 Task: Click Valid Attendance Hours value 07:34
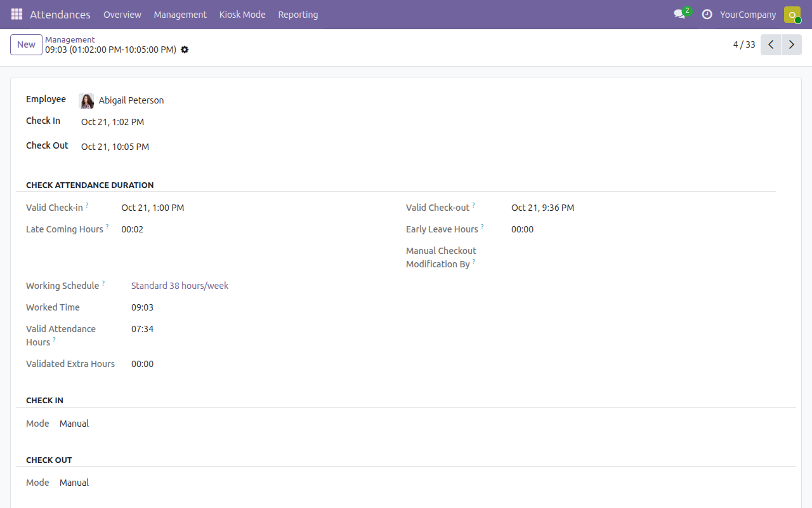[x=142, y=329]
